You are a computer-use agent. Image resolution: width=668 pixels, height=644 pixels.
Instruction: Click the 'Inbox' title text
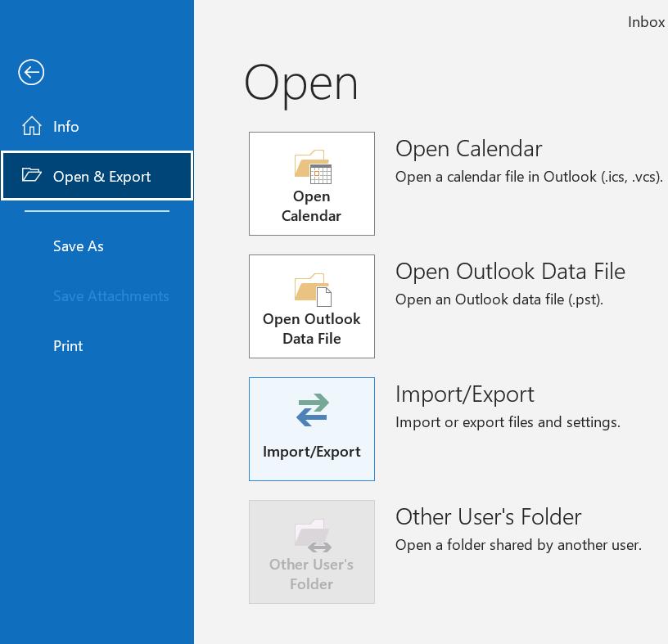tap(646, 22)
